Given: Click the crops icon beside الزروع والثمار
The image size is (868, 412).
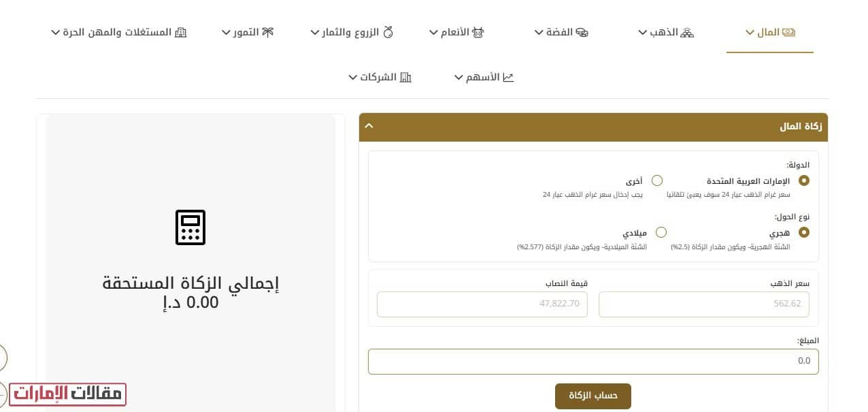Looking at the screenshot, I should [x=388, y=31].
